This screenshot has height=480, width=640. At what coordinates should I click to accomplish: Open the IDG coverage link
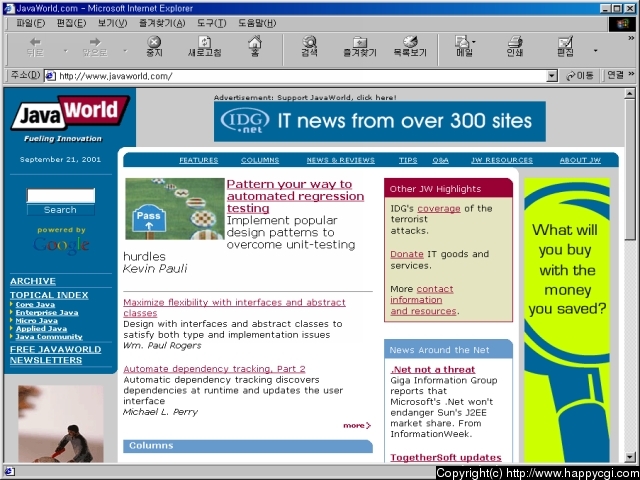[439, 209]
